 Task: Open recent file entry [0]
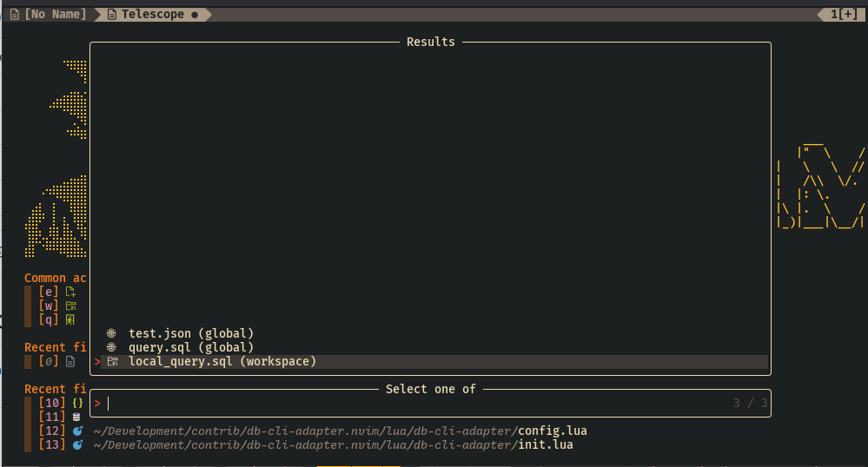[x=49, y=361]
